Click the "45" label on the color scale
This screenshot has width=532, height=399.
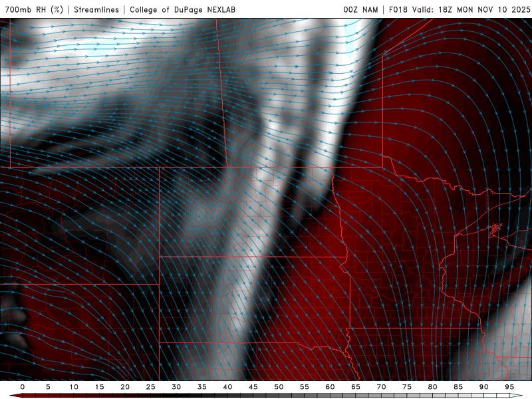coord(253,387)
